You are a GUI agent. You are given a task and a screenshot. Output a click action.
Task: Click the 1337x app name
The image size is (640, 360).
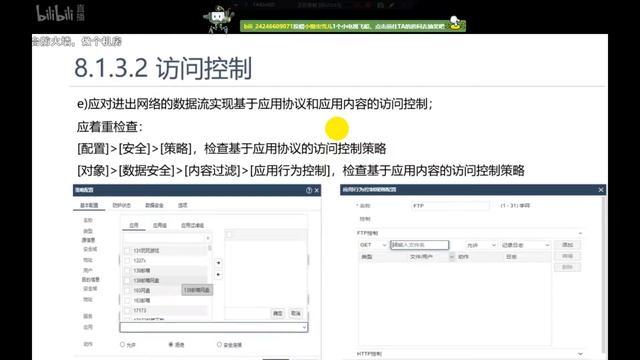tap(140, 260)
